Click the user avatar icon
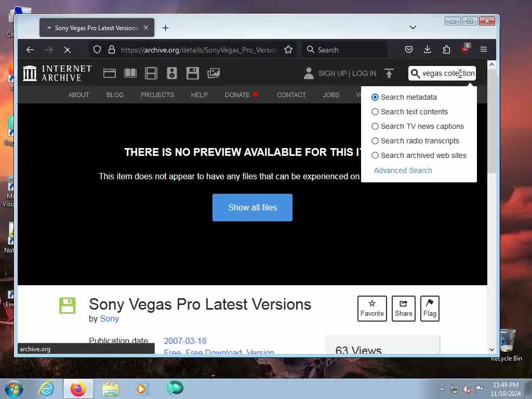The image size is (532, 399). click(309, 73)
